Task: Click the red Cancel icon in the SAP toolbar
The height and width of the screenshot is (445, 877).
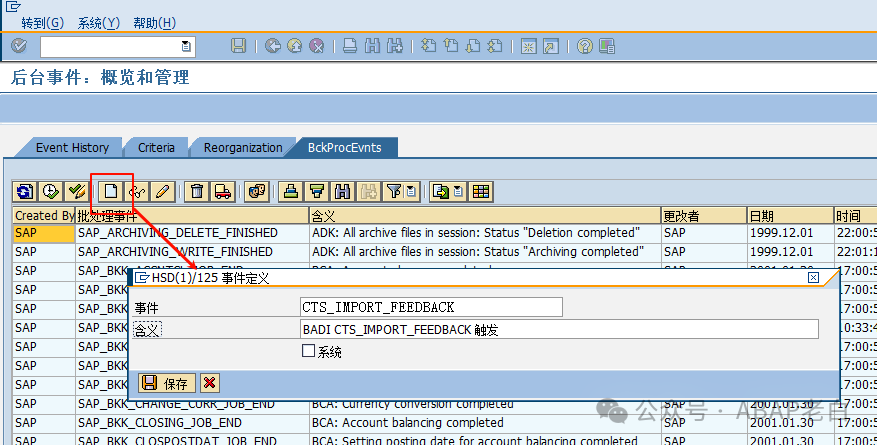Action: point(317,46)
